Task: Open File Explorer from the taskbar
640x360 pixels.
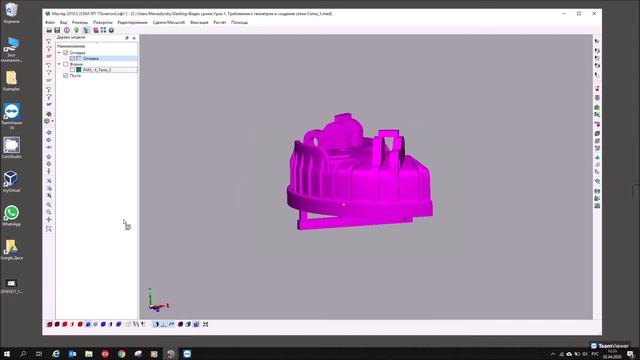Action: pyautogui.click(x=89, y=354)
